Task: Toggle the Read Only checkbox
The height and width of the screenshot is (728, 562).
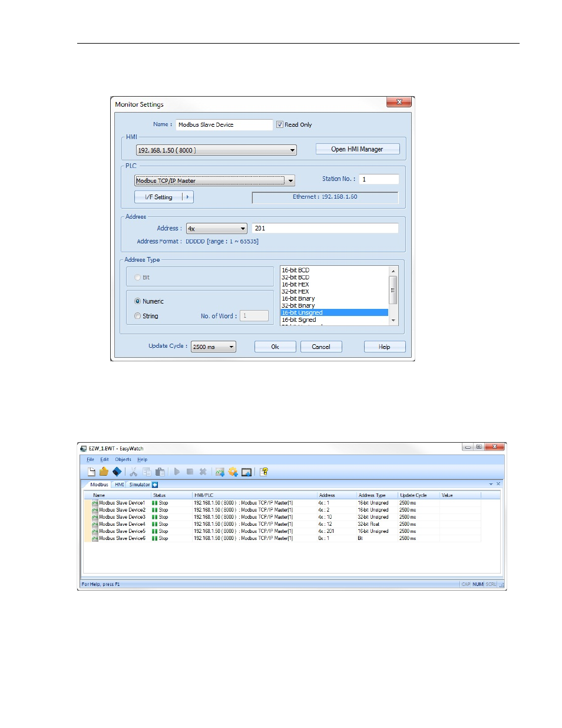Action: click(x=280, y=124)
